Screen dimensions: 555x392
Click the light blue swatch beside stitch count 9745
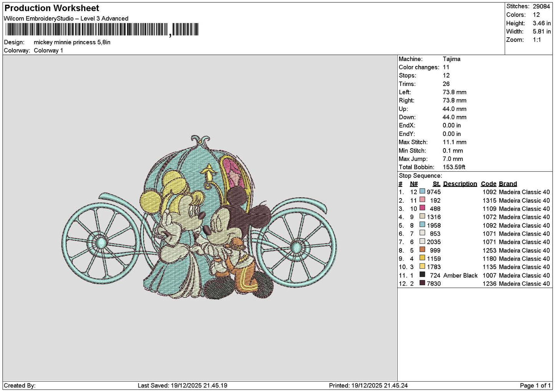(x=422, y=191)
